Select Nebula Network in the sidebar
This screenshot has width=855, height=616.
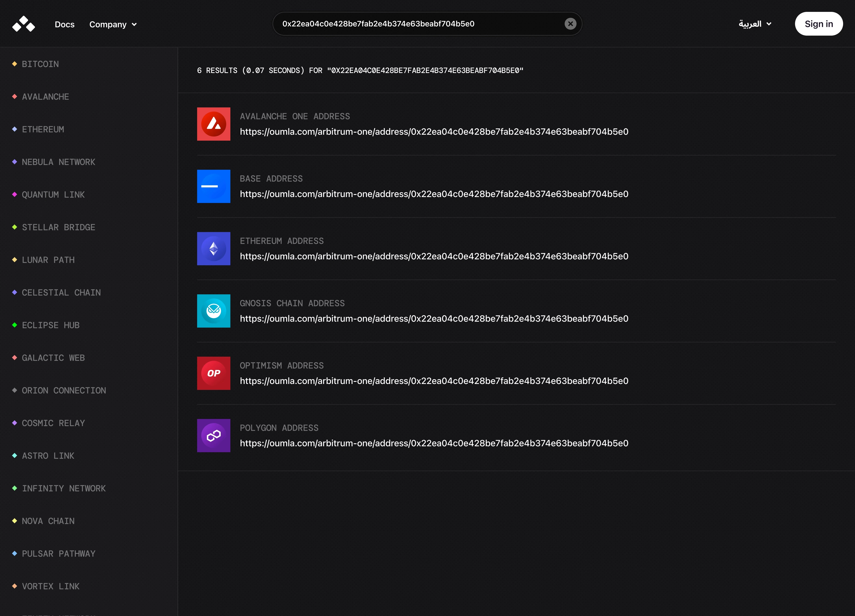pos(58,162)
